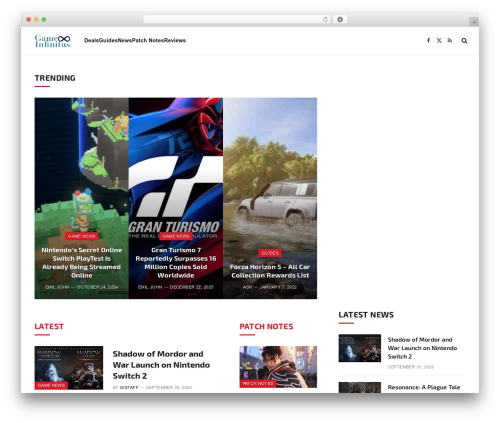Screen dimensions: 500x423
Task: Click Shadow of Mordor sidebar thumbnail
Action: click(360, 348)
